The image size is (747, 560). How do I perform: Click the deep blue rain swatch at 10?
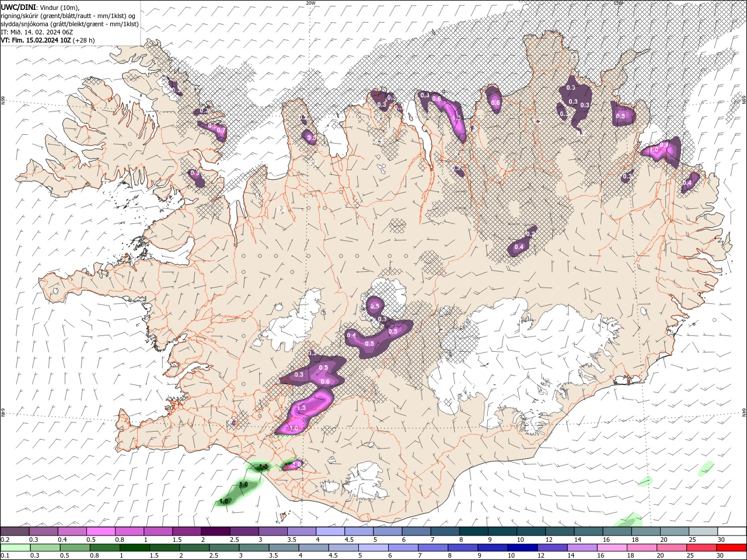pos(522,548)
